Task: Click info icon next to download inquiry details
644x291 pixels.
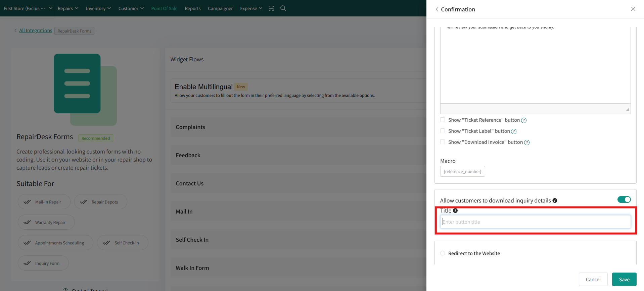Action: click(x=555, y=200)
